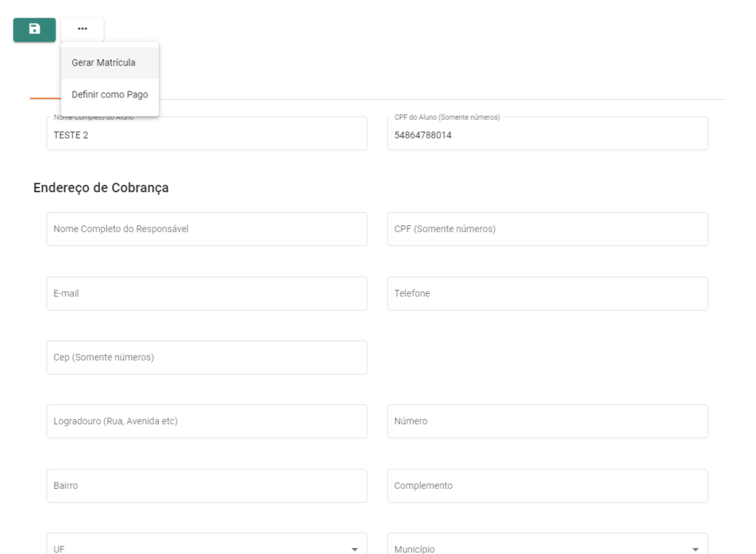The height and width of the screenshot is (554, 756).
Task: Focus the Telefone input field
Action: pos(546,293)
